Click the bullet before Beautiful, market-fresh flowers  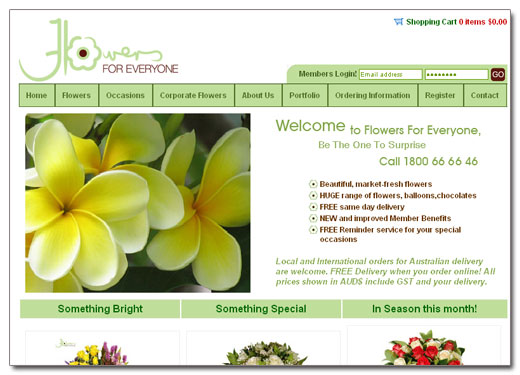tap(313, 184)
